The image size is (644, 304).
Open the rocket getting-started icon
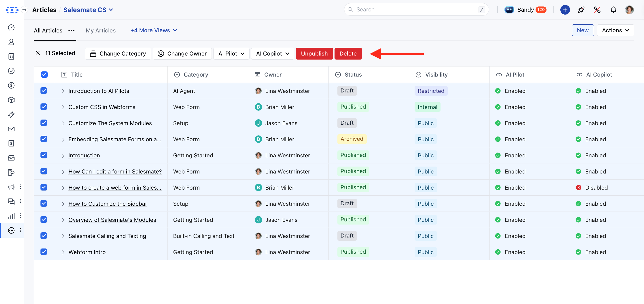pyautogui.click(x=581, y=10)
